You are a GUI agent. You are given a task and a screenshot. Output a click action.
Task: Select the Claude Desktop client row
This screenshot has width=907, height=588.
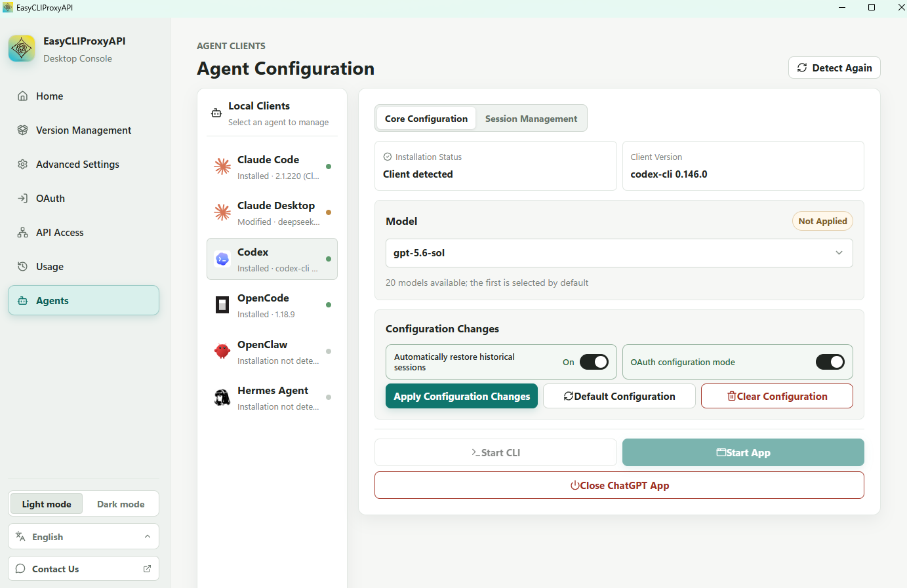tap(272, 212)
